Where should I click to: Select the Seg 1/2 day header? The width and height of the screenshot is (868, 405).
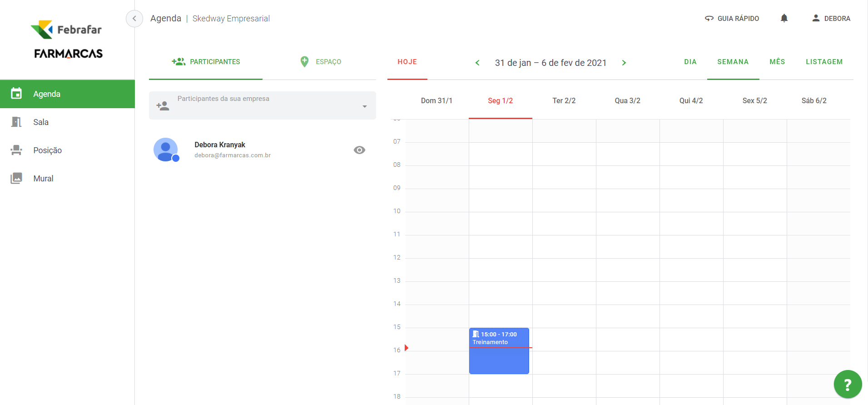coord(500,101)
